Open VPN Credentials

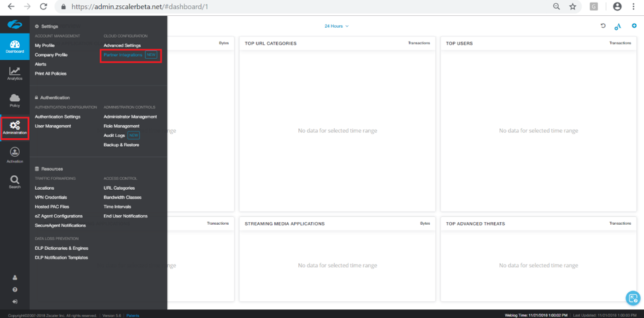tap(51, 198)
